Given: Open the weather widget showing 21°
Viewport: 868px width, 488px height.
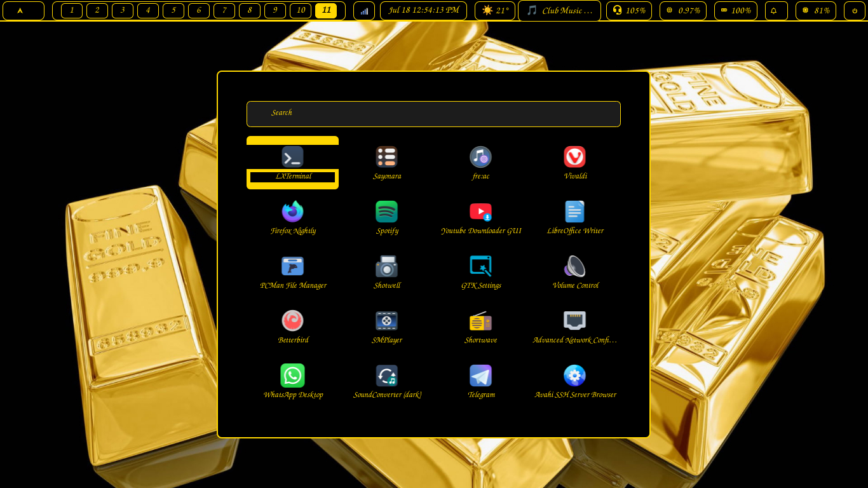Looking at the screenshot, I should pyautogui.click(x=495, y=11).
